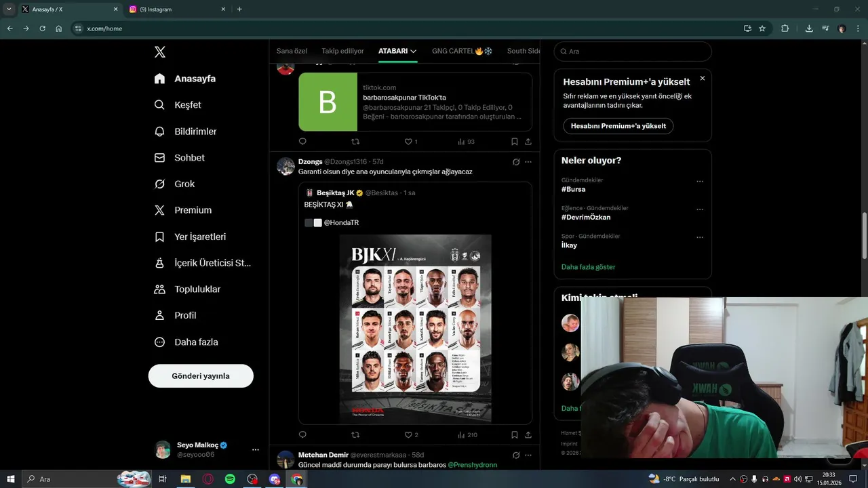Image resolution: width=868 pixels, height=488 pixels.
Task: Open Chrome downloads icon
Action: [x=809, y=28]
